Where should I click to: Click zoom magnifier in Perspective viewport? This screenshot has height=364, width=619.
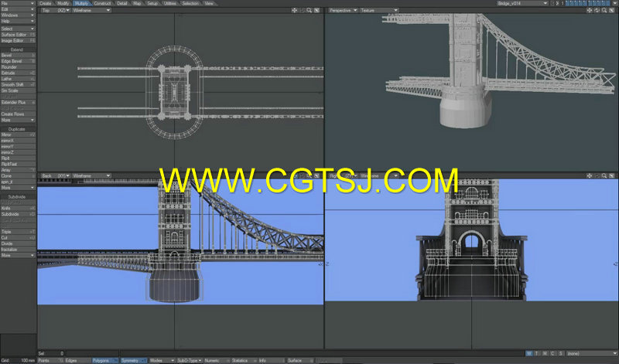(x=604, y=10)
